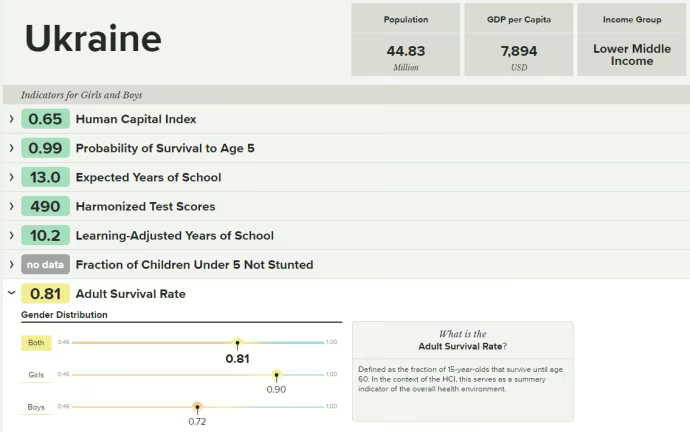Click the yellow 0.81 Adult Survival badge
The image size is (690, 432).
pyautogui.click(x=45, y=294)
